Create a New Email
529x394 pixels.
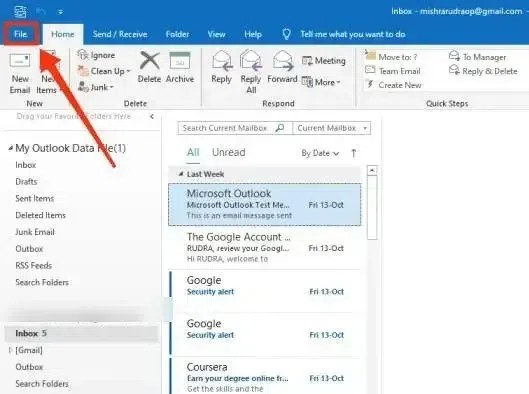(20, 73)
